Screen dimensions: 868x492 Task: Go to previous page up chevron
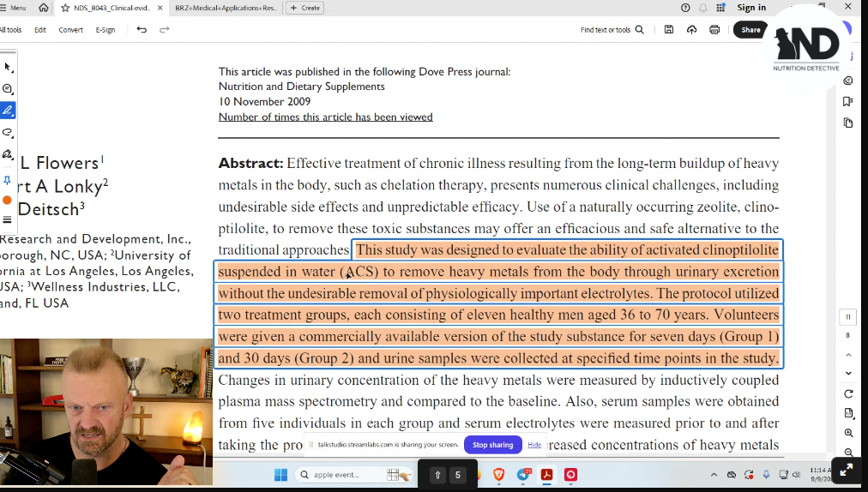pyautogui.click(x=848, y=355)
